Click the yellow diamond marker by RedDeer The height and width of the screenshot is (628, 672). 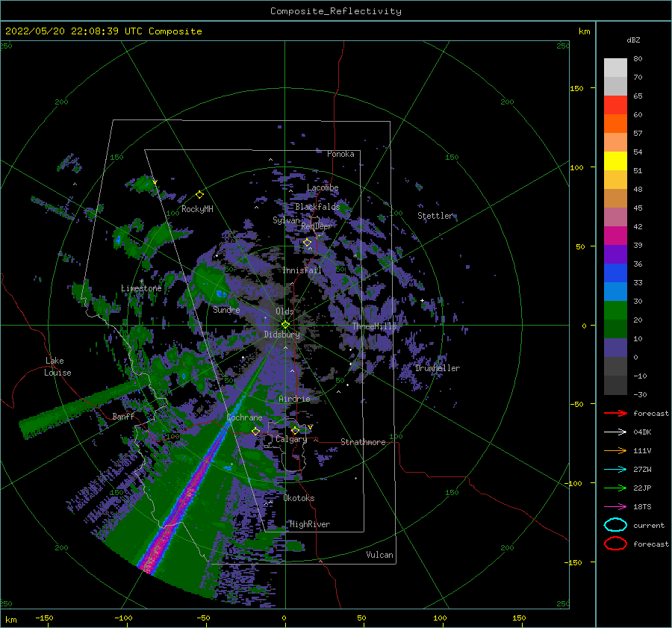pos(307,243)
